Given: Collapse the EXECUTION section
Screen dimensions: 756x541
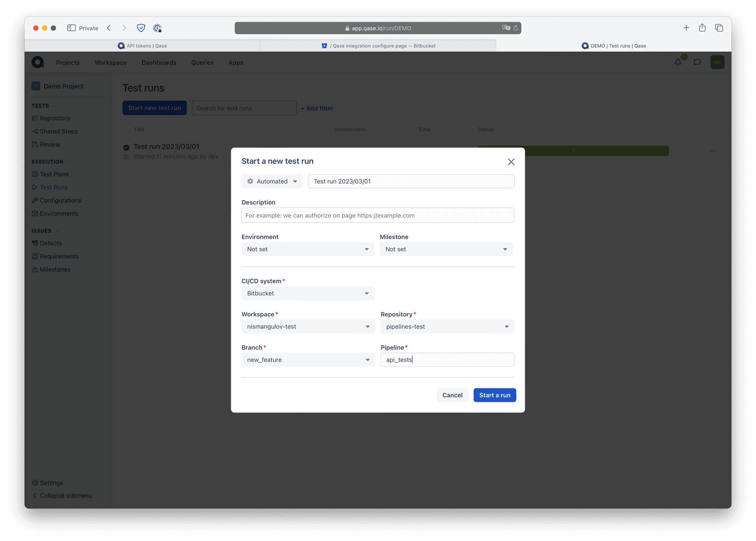Looking at the screenshot, I should (51, 162).
